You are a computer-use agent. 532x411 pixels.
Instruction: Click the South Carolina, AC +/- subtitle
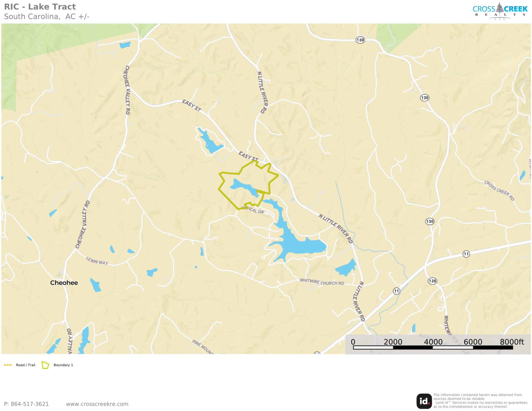(47, 16)
